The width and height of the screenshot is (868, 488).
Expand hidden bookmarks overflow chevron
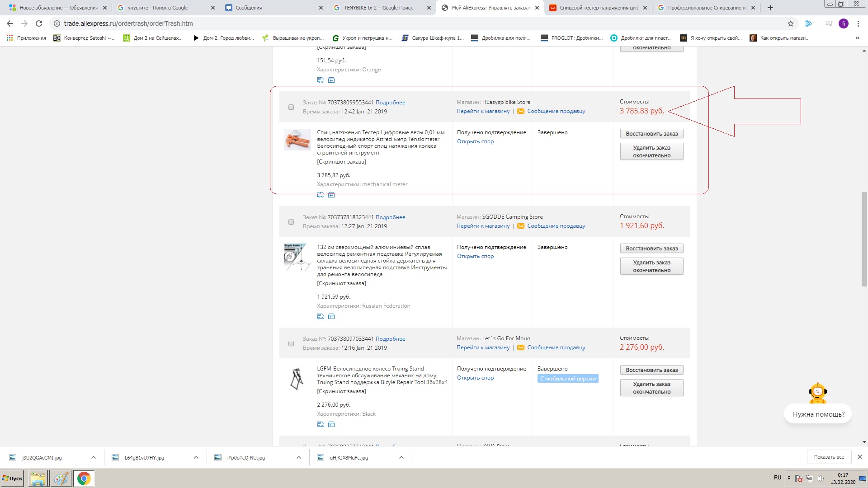(x=857, y=38)
